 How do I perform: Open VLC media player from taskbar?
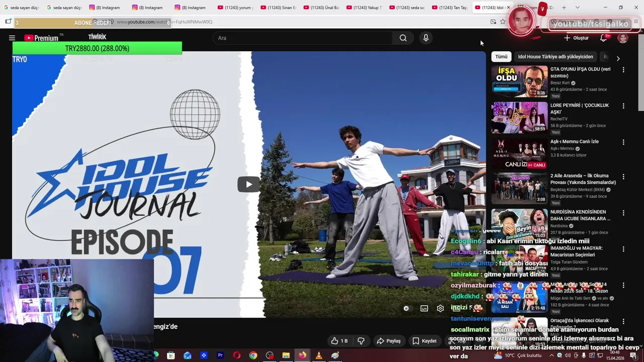(x=318, y=355)
